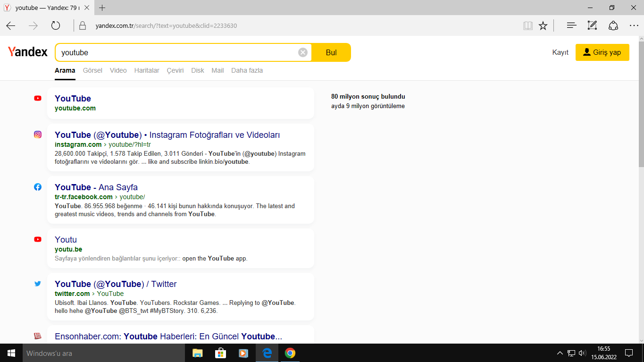644x362 pixels.
Task: Select the youtube — Yandex browser tab
Action: pyautogui.click(x=48, y=8)
